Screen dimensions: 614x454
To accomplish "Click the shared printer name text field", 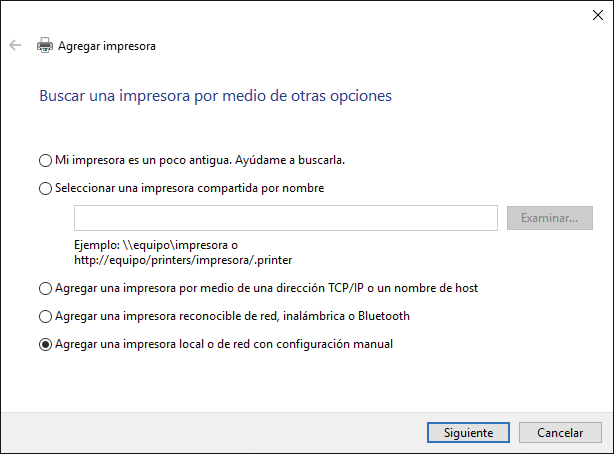I will (286, 218).
